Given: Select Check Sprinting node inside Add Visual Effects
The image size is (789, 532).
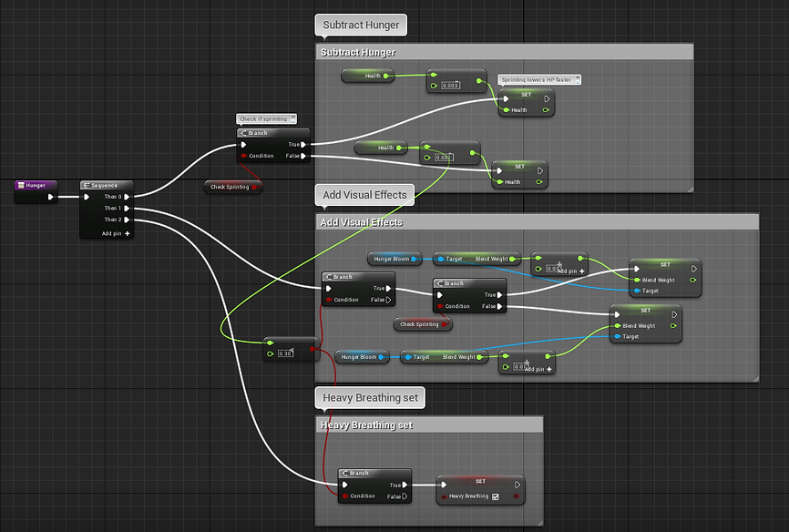Looking at the screenshot, I should pyautogui.click(x=423, y=324).
